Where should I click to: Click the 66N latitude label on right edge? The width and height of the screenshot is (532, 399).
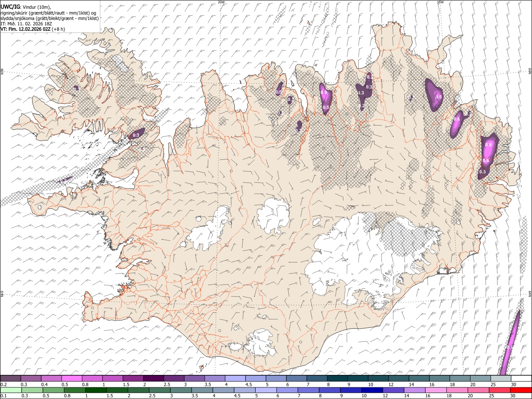point(530,71)
